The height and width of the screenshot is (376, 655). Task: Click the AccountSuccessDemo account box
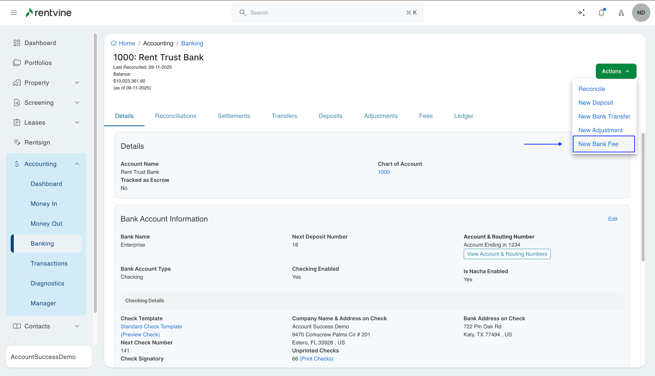49,357
